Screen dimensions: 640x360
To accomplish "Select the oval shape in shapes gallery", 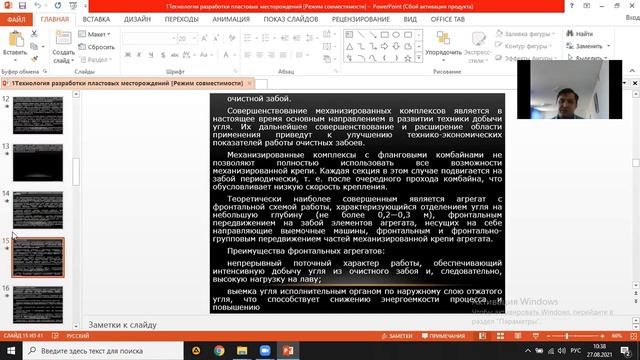I will pos(396,35).
